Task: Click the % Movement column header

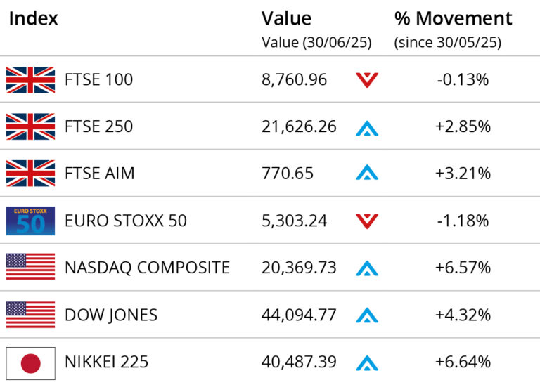Action: tap(454, 19)
